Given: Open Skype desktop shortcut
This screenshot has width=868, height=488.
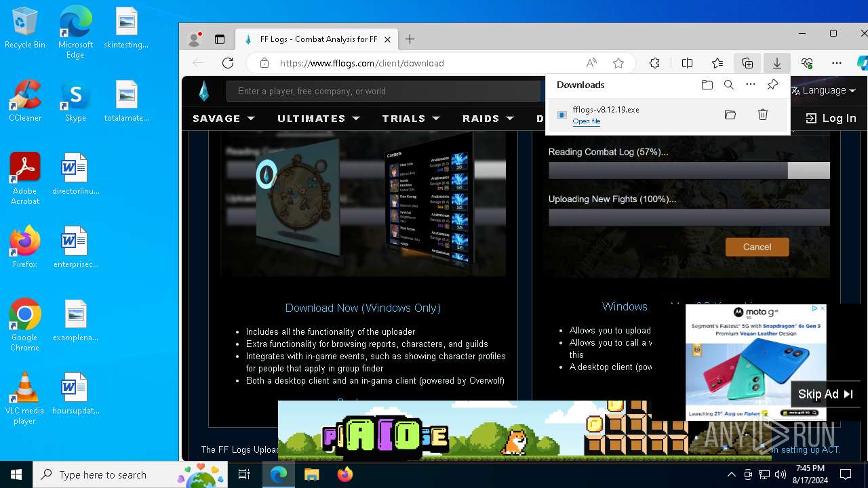Looking at the screenshot, I should [75, 101].
